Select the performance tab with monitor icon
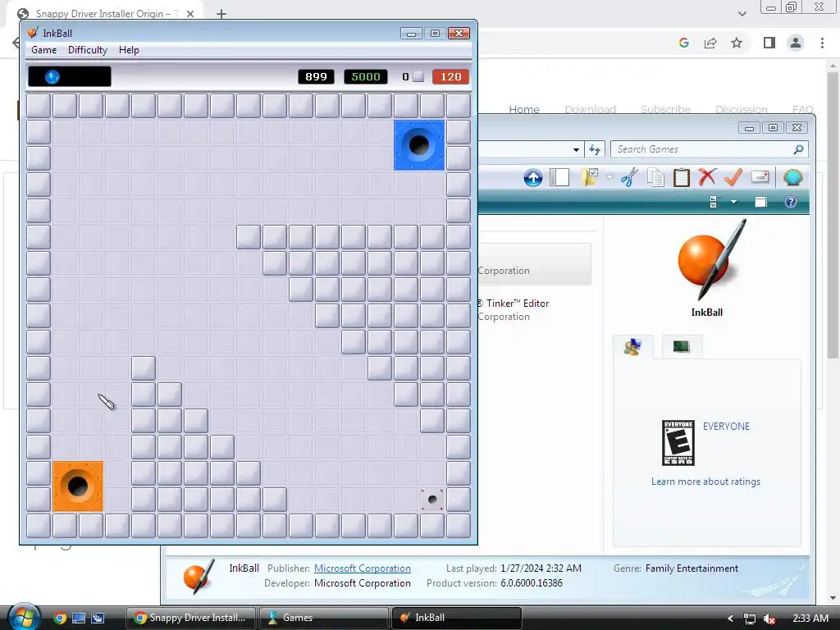Image resolution: width=840 pixels, height=630 pixels. click(x=681, y=347)
